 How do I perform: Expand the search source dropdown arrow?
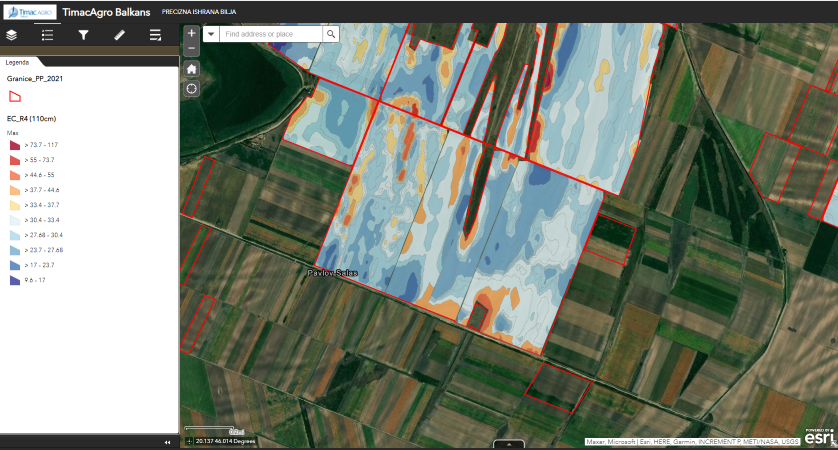coord(211,34)
